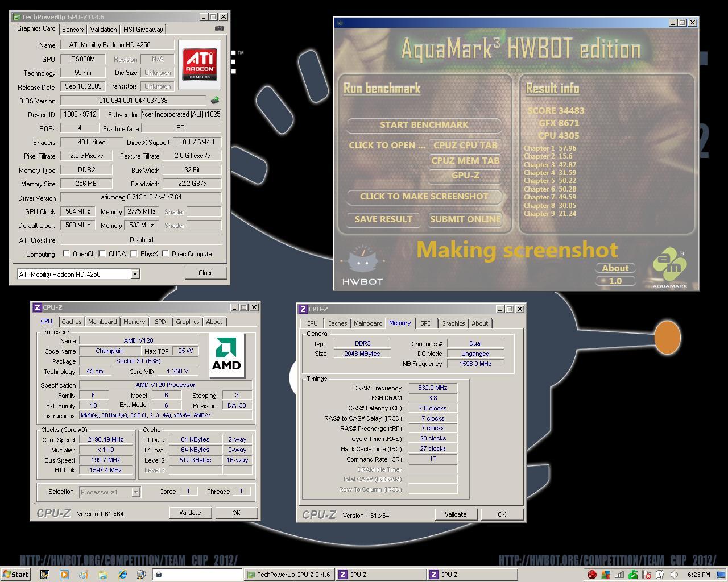Click OK in the left CPU-Z window
The image size is (728, 582).
(x=236, y=513)
